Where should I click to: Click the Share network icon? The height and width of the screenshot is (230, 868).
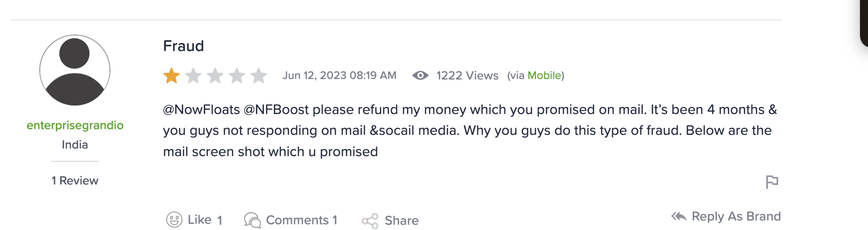pos(370,221)
